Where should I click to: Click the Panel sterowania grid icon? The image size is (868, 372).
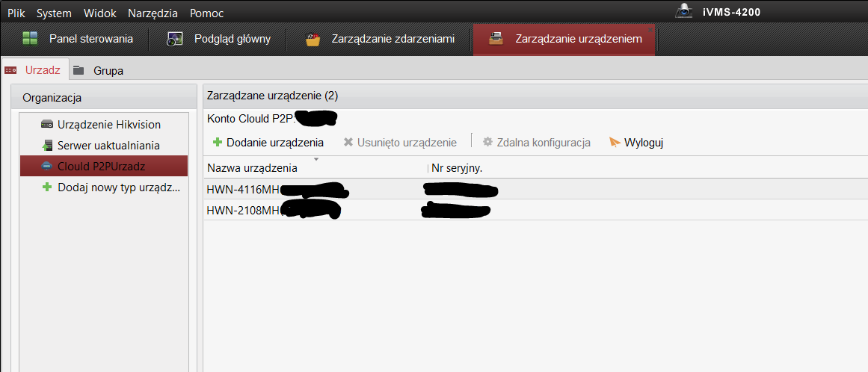pos(30,39)
